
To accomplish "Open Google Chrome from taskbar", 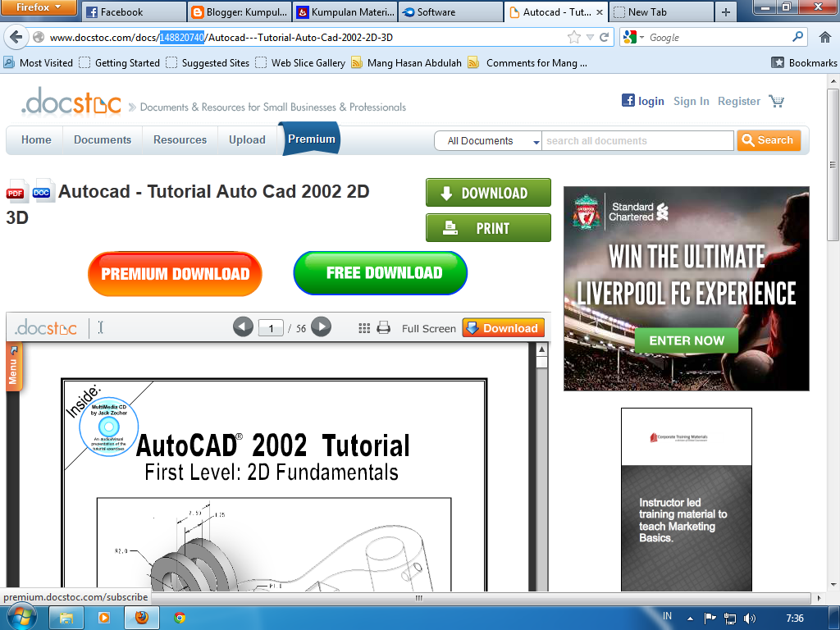I will point(180,618).
